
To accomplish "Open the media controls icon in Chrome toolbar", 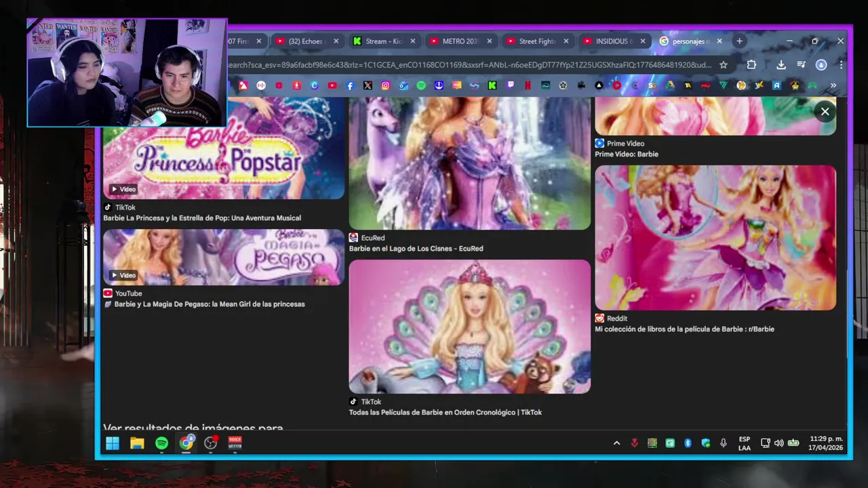I will [802, 65].
